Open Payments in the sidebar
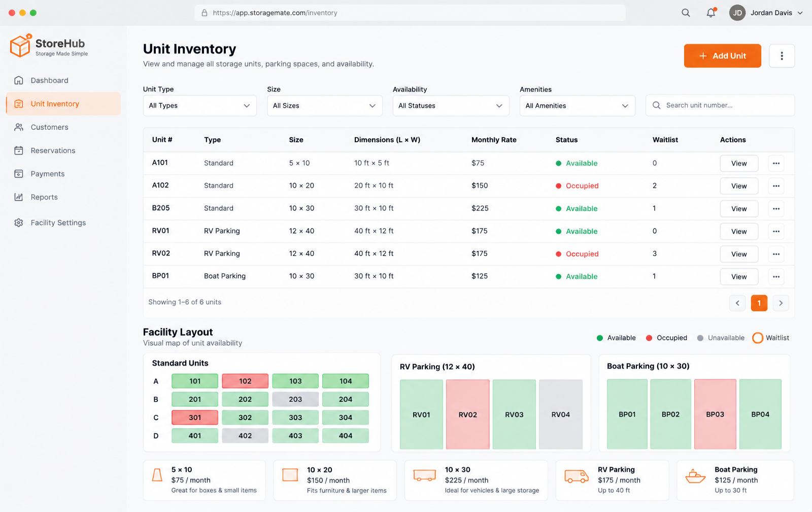 pos(63,174)
